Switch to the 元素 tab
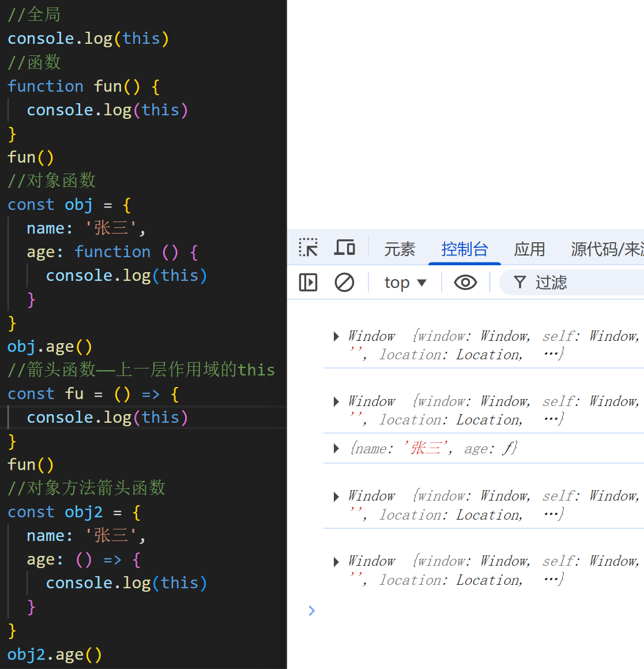Viewport: 644px width, 669px height. pyautogui.click(x=400, y=249)
